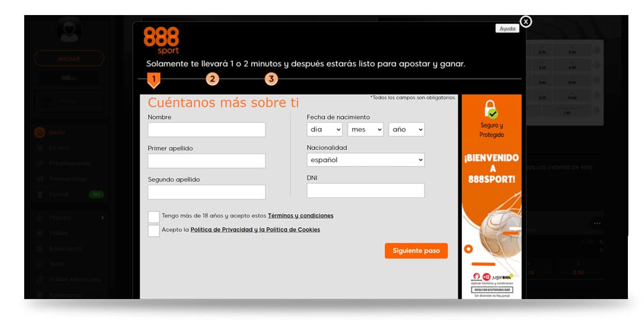Select Tenis in background sidebar
The width and height of the screenshot is (644, 320).
click(x=56, y=264)
